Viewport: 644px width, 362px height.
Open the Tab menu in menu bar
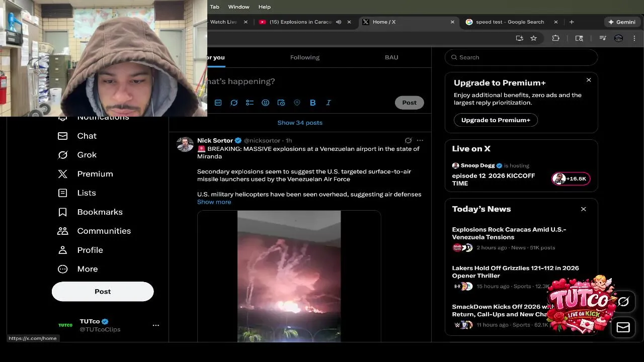tap(214, 7)
